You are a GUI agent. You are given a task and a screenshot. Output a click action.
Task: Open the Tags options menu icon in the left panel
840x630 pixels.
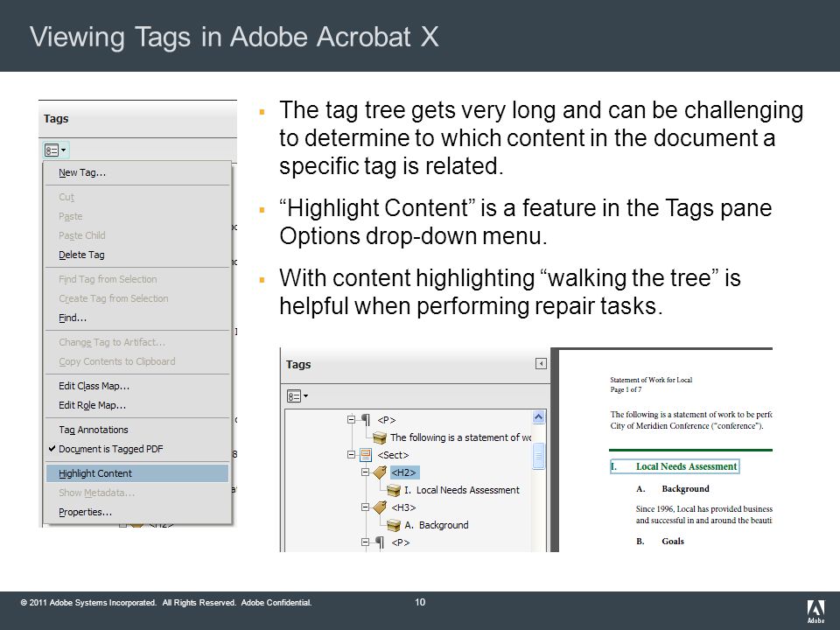tap(56, 150)
